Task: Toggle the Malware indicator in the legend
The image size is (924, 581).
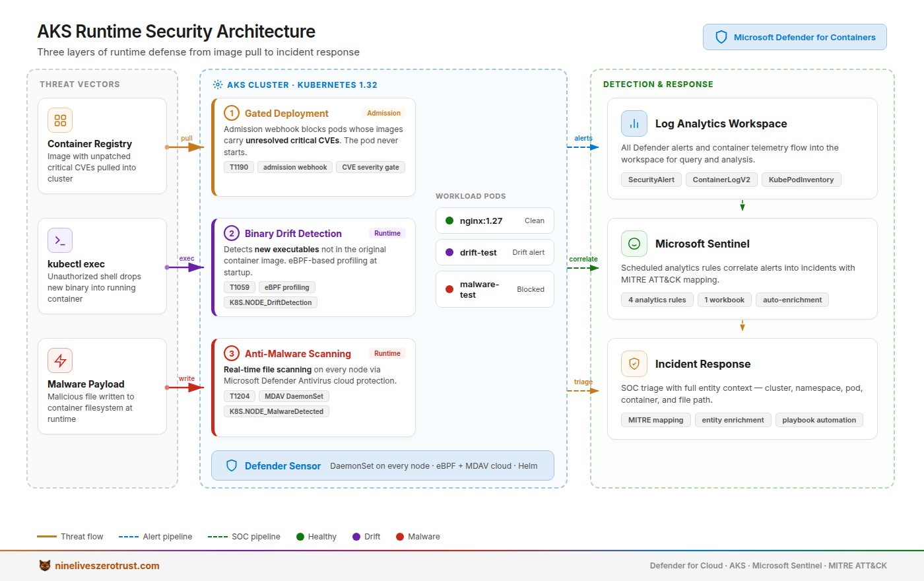Action: 400,536
